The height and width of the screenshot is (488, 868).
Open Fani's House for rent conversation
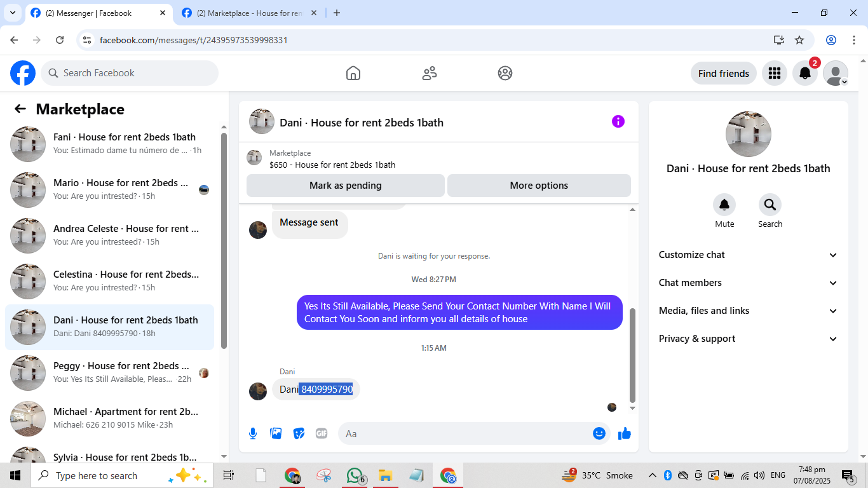coord(109,144)
